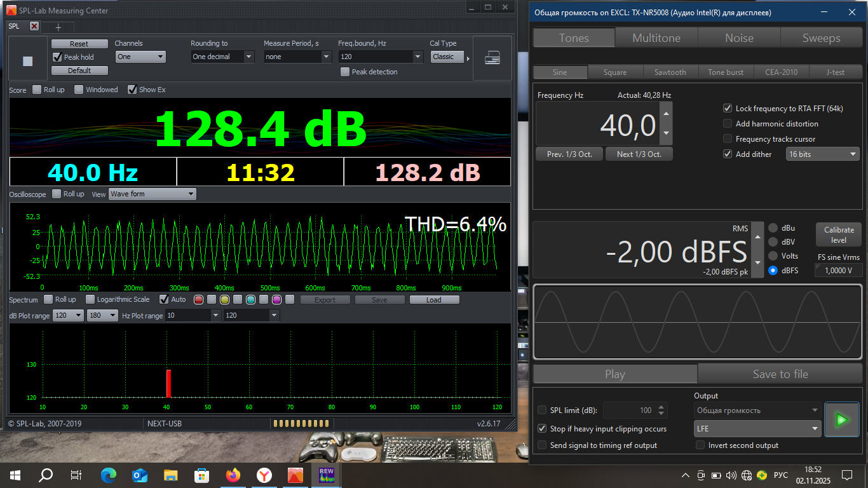Image resolution: width=868 pixels, height=488 pixels.
Task: Open the Rounding to dropdown
Action: tap(220, 57)
